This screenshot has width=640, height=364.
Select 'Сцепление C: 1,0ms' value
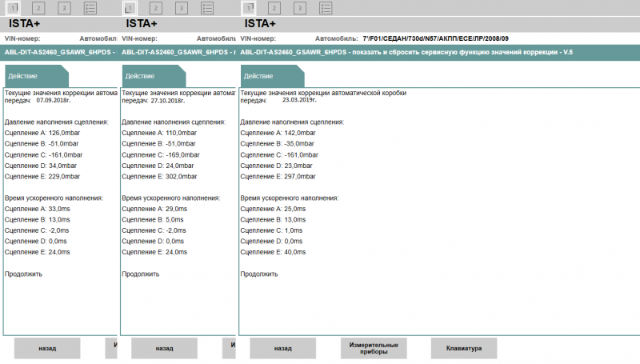click(x=271, y=230)
